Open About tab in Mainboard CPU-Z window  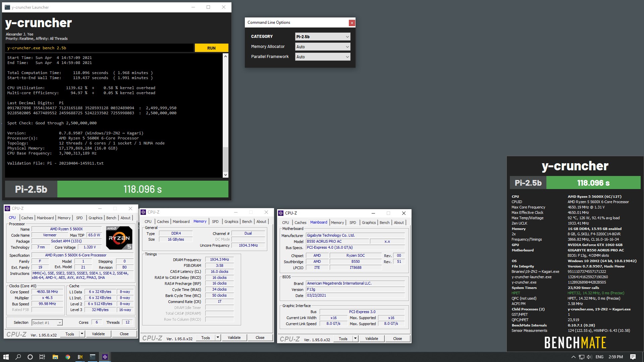coord(399,223)
